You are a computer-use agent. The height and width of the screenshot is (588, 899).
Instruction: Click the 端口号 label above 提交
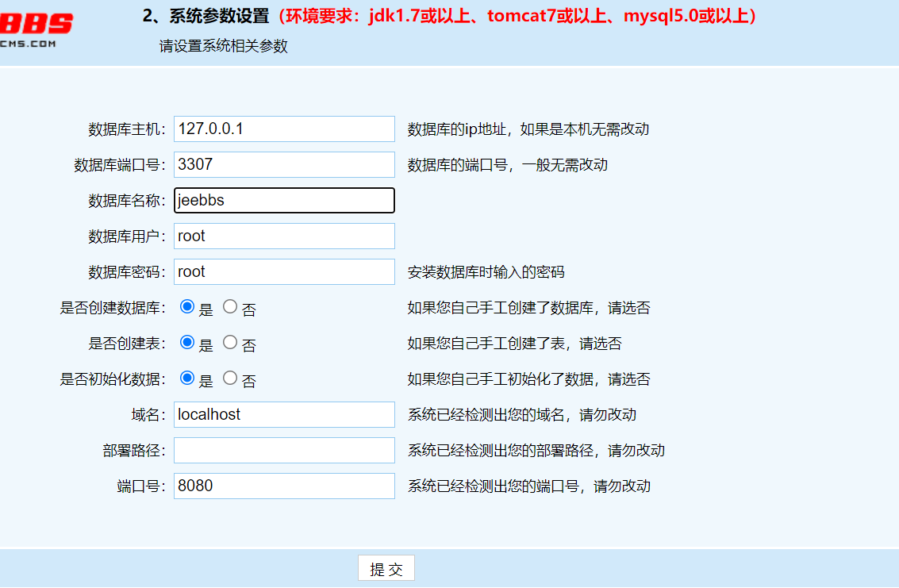[141, 486]
